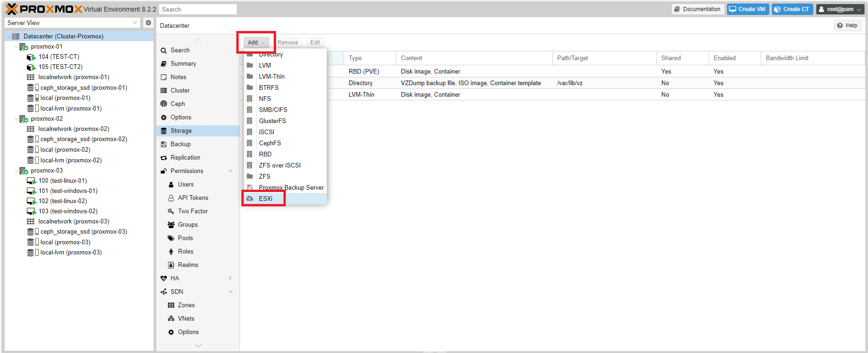Click the localnetwork (proxmox-01) grid icon
This screenshot has height=353, width=868.
31,77
